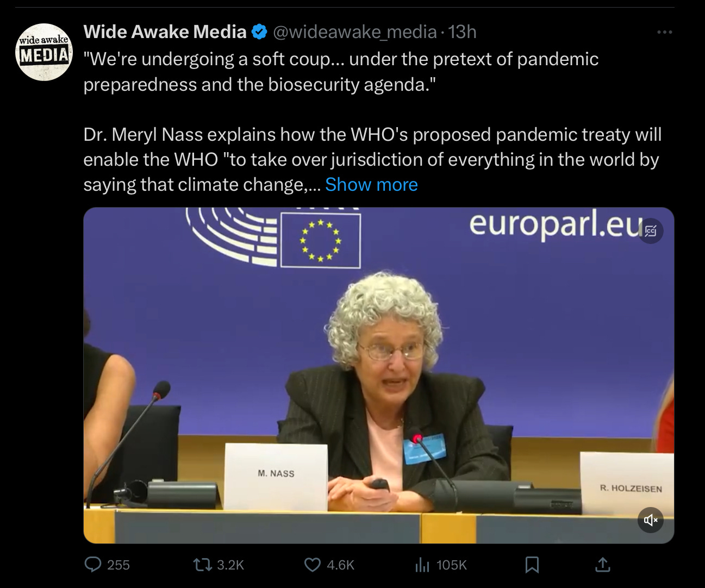
Task: Play the Dr. Meryl Nass video
Action: [x=378, y=375]
